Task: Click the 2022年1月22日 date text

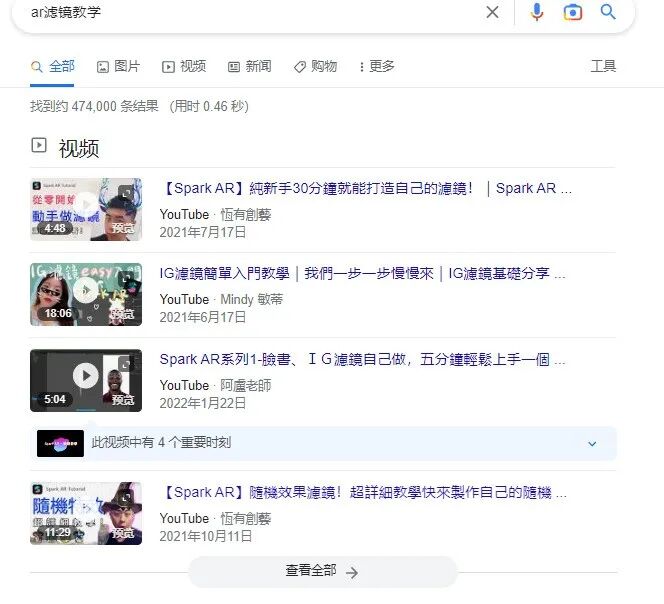Action: tap(203, 403)
